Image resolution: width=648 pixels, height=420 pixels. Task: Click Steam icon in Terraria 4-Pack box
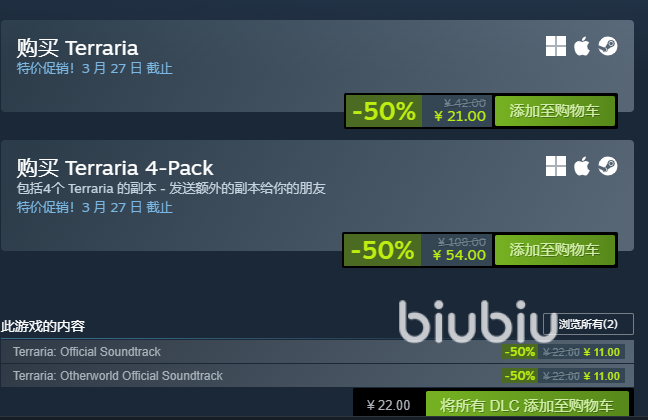click(x=608, y=166)
